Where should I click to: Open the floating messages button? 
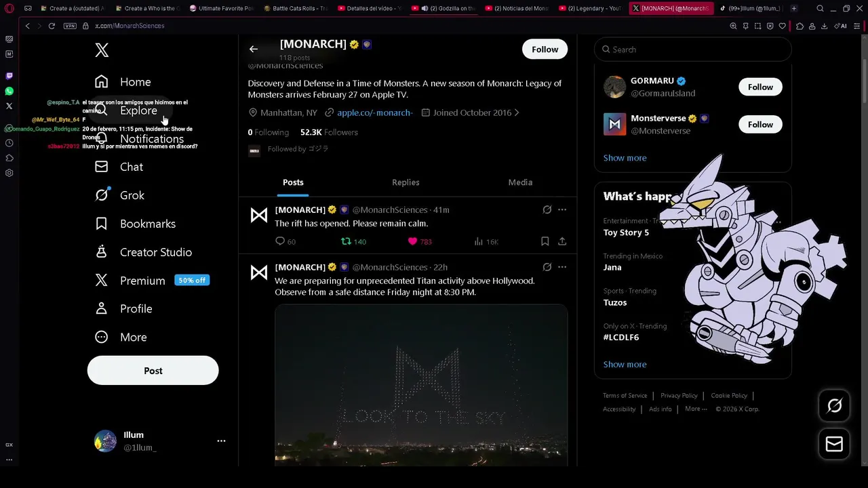834,445
